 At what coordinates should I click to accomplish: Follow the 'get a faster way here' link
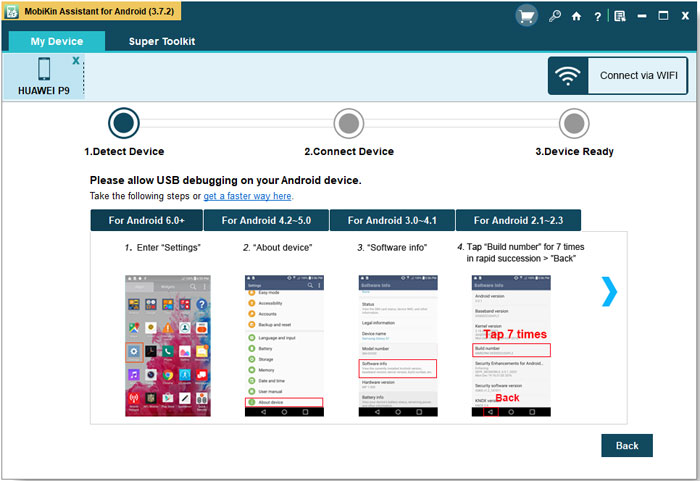pos(247,196)
